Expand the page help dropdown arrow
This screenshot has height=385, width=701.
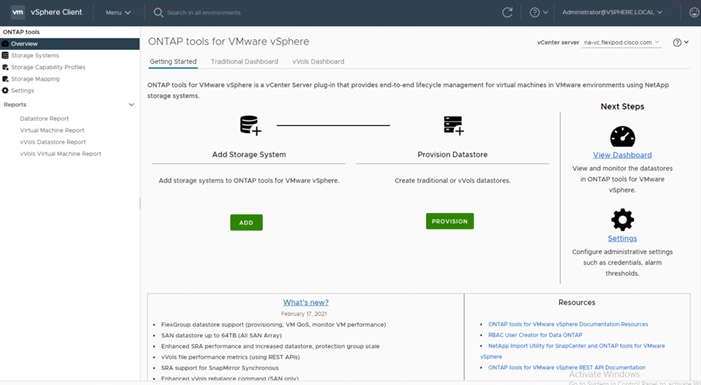tap(687, 42)
